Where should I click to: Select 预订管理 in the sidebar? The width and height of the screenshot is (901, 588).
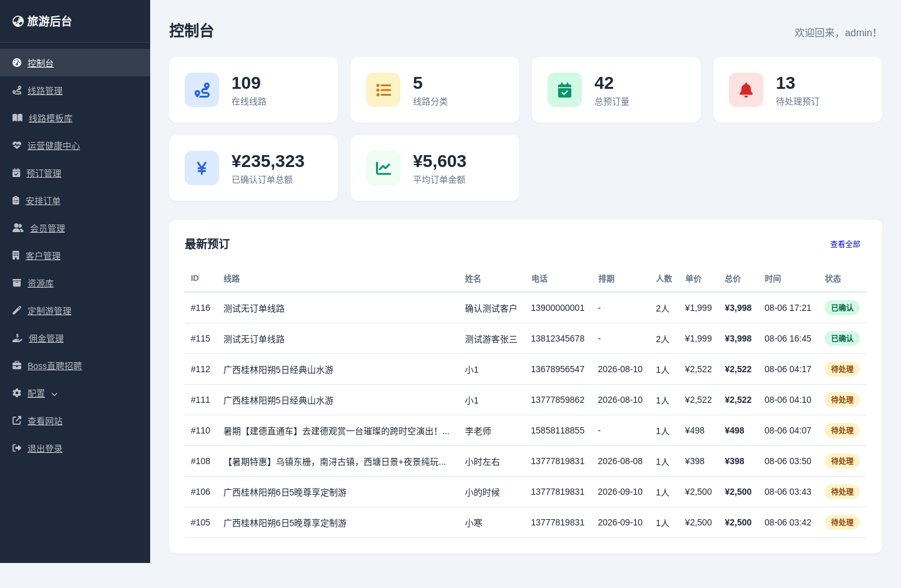pos(75,173)
